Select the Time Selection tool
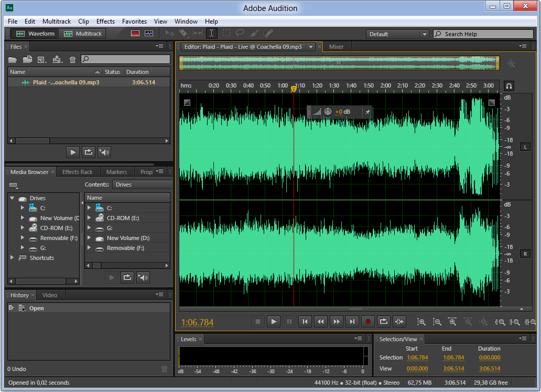The width and height of the screenshot is (541, 392). [x=211, y=34]
